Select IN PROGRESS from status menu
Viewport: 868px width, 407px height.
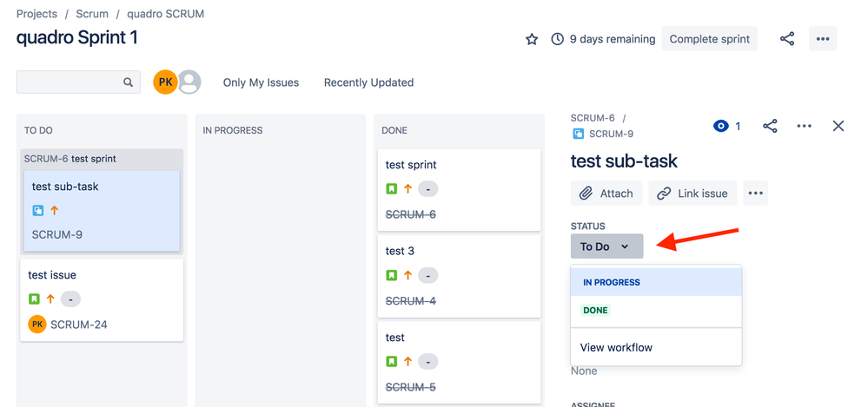click(656, 282)
